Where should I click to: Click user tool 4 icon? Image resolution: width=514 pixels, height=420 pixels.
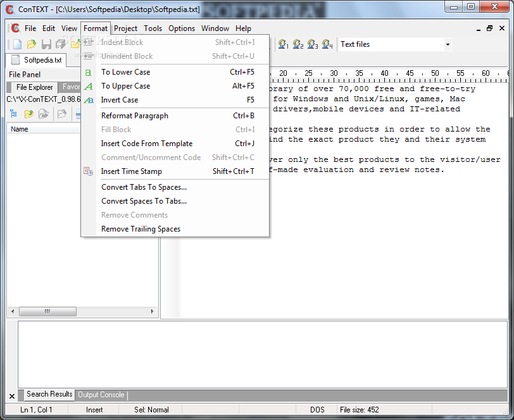(327, 44)
